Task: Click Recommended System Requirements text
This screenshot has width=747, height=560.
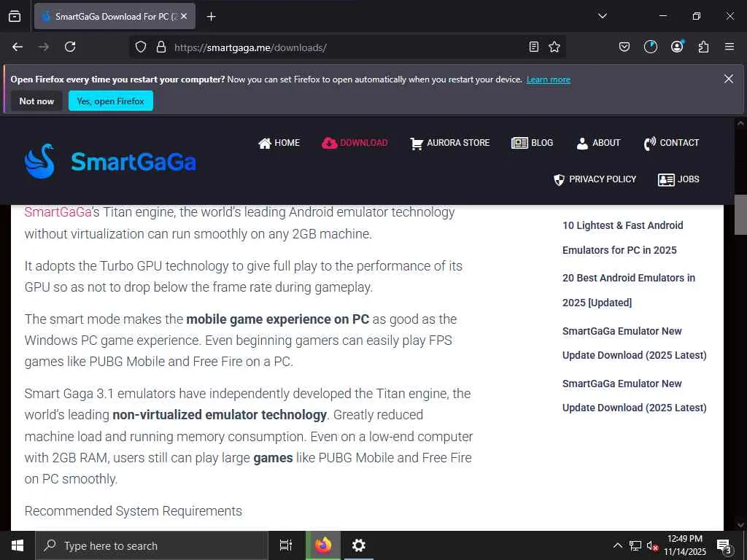Action: pyautogui.click(x=133, y=511)
